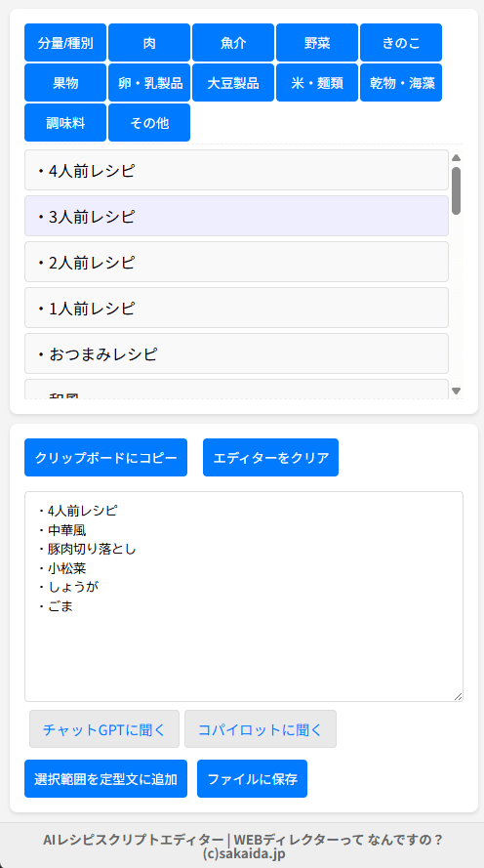
Task: Clear the editor using エディターをクリア
Action: [x=270, y=458]
